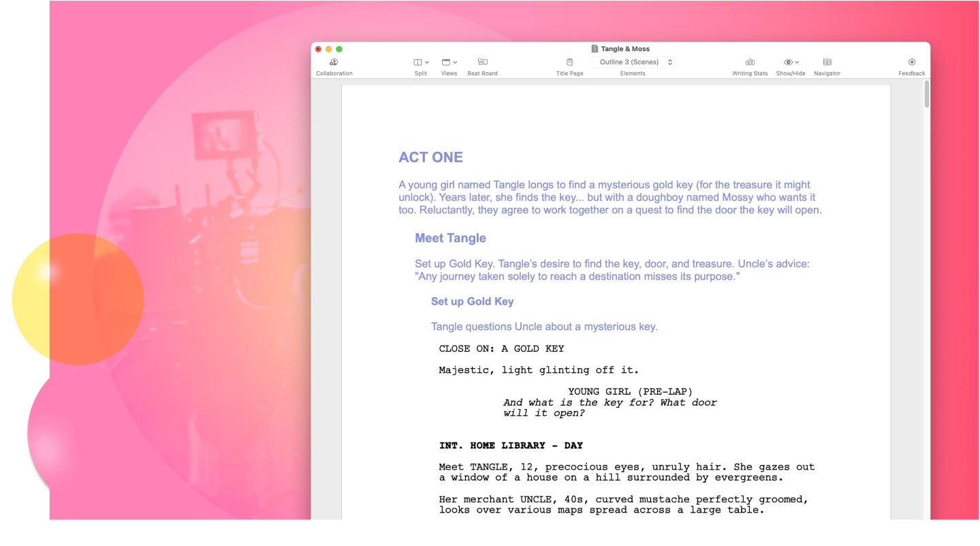Click the ACT ONE outline heading
980x546 pixels.
tap(430, 157)
